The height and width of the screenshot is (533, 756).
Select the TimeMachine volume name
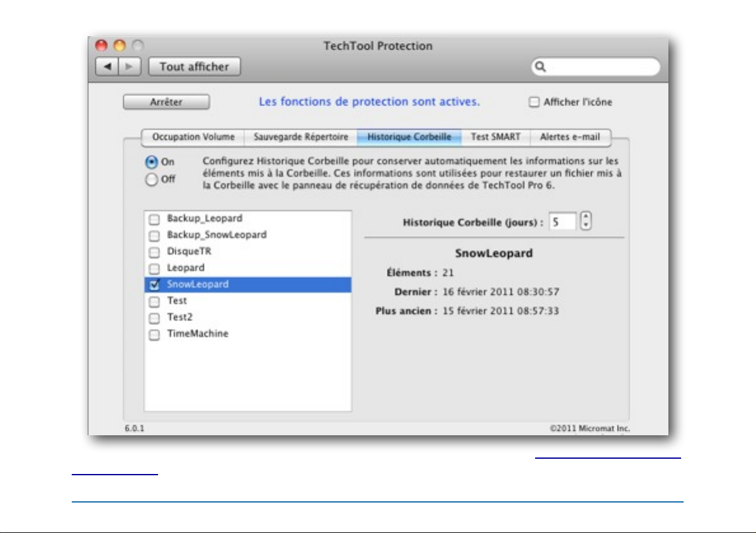197,334
